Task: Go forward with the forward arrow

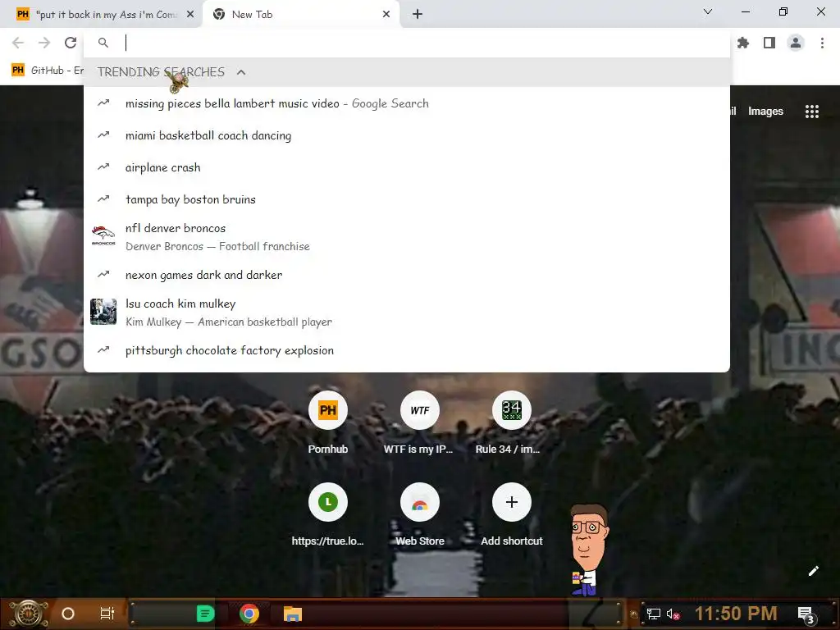Action: point(44,43)
